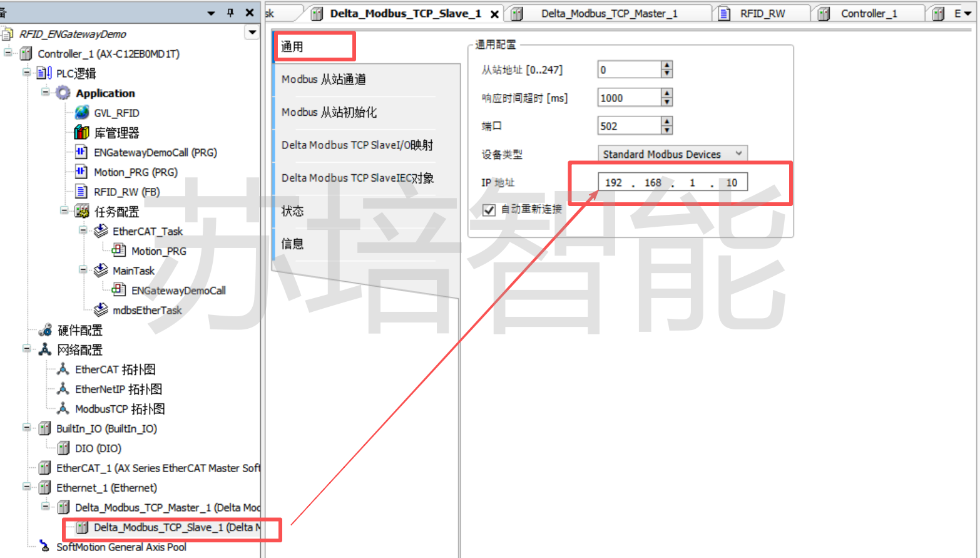Click the EtherNetIP topology icon
The width and height of the screenshot is (980, 558).
(63, 389)
